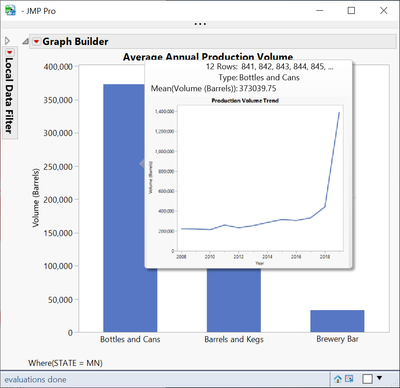Click the 200,000 y-axis tick label
This screenshot has width=400, height=388.
(58, 200)
